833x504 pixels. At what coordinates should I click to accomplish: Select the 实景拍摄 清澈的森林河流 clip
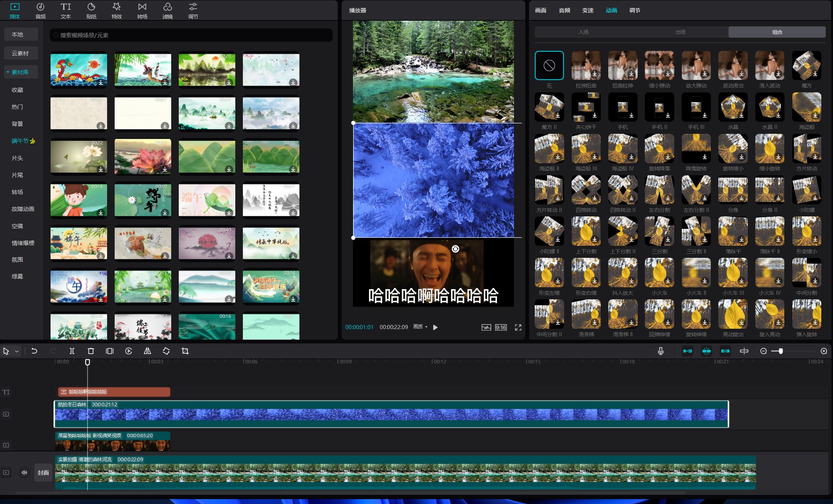coord(405,472)
